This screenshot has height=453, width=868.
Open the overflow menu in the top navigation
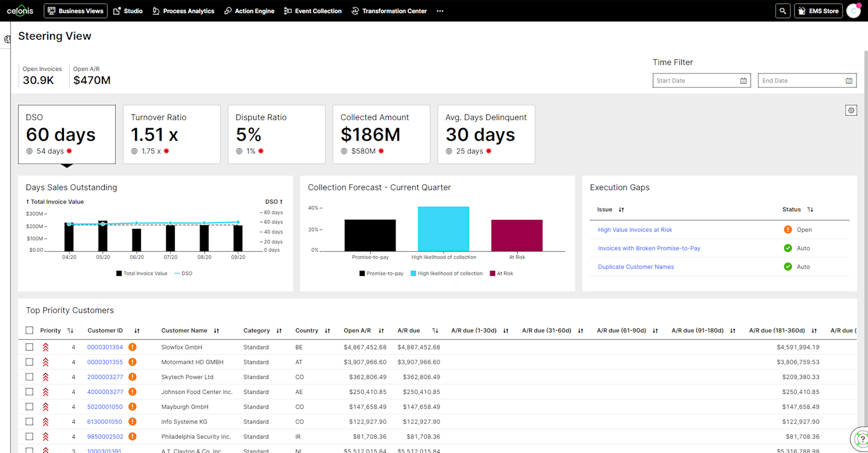pyautogui.click(x=439, y=11)
